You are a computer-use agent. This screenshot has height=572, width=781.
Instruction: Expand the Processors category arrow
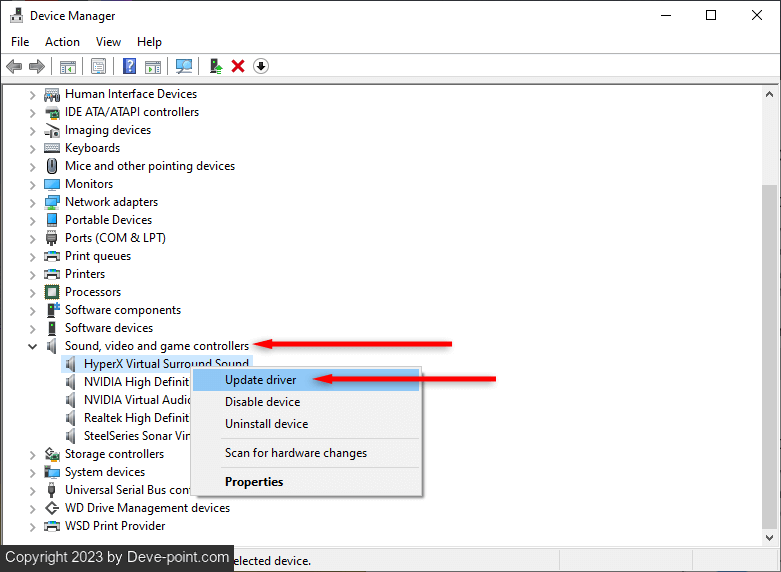pos(32,292)
